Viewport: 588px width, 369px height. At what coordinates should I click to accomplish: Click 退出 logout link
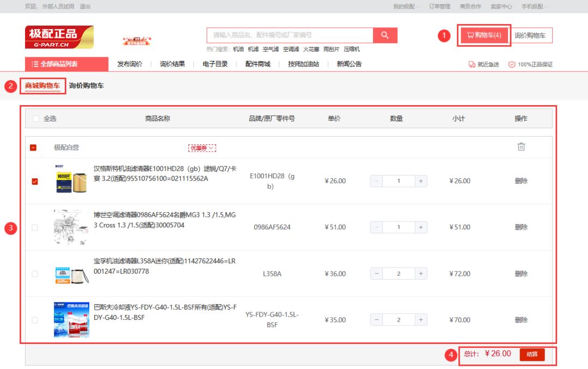pyautogui.click(x=85, y=7)
